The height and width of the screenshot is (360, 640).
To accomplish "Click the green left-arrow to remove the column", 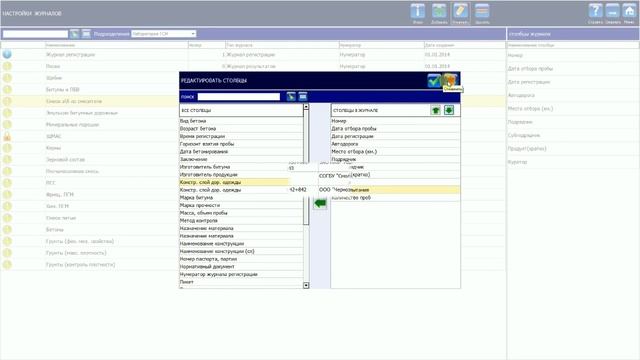I will click(320, 203).
